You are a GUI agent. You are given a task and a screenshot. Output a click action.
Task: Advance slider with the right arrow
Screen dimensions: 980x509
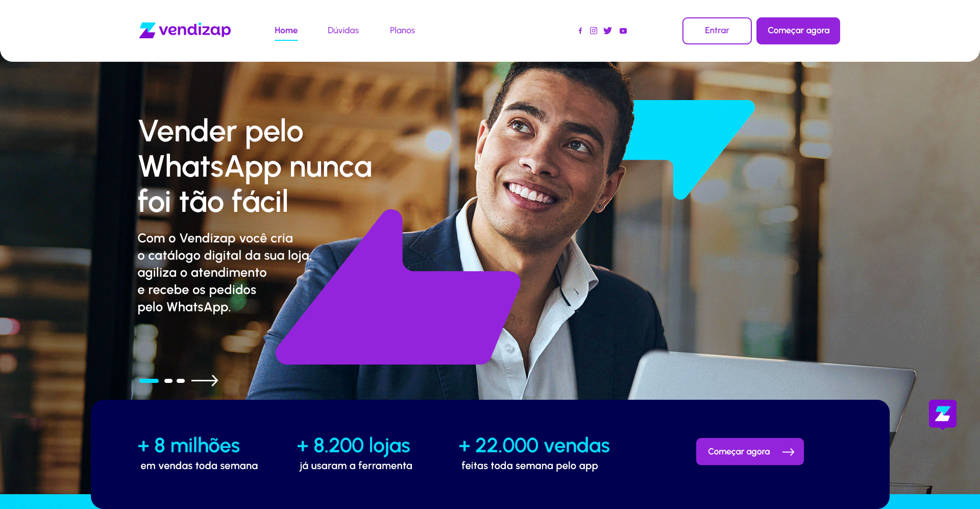click(x=205, y=380)
